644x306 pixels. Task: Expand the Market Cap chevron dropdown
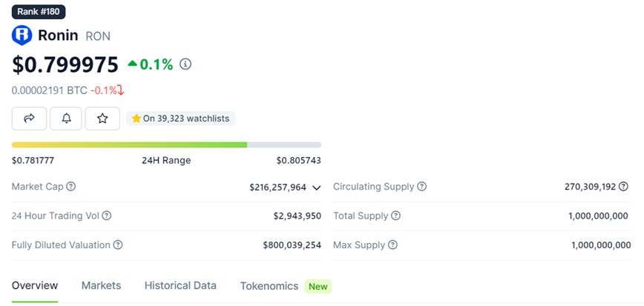pyautogui.click(x=317, y=187)
